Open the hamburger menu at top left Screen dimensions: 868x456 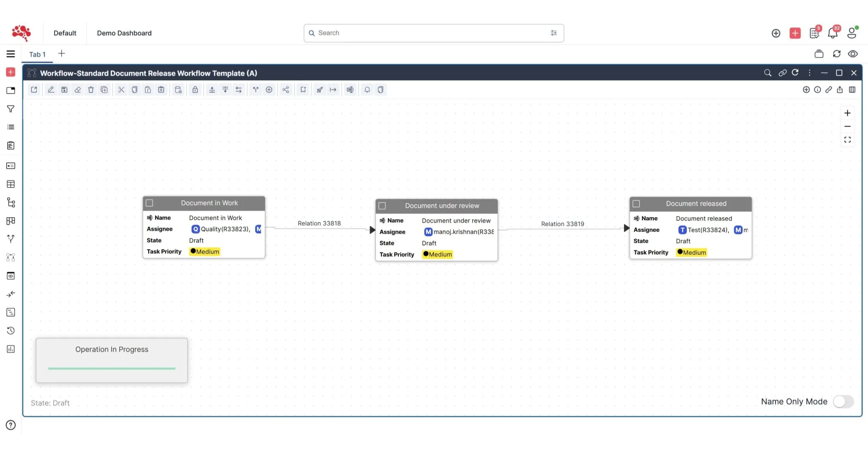10,54
